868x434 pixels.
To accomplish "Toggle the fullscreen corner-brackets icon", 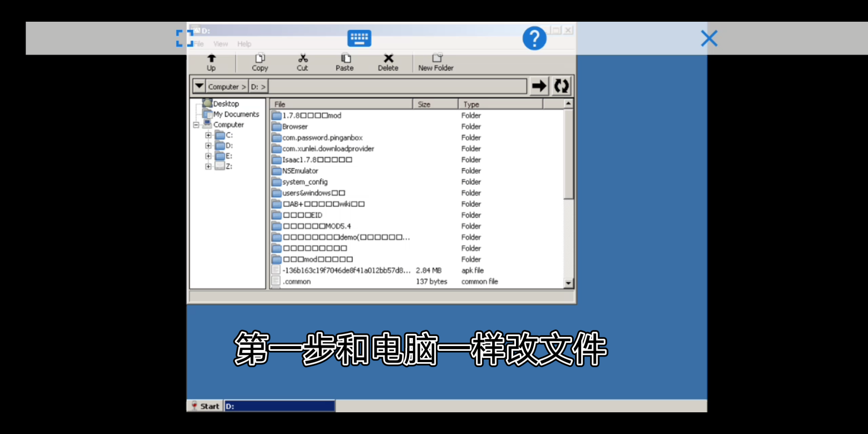I will point(185,38).
